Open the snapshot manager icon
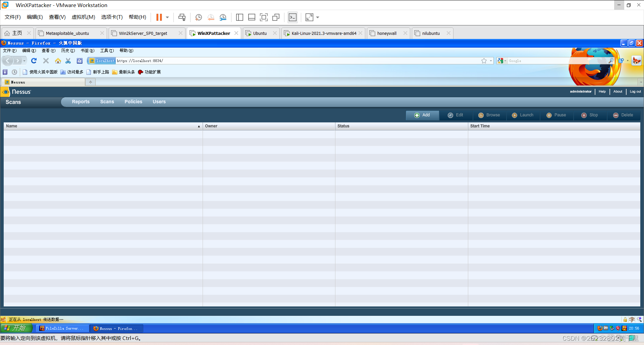This screenshot has width=644, height=345. [223, 17]
